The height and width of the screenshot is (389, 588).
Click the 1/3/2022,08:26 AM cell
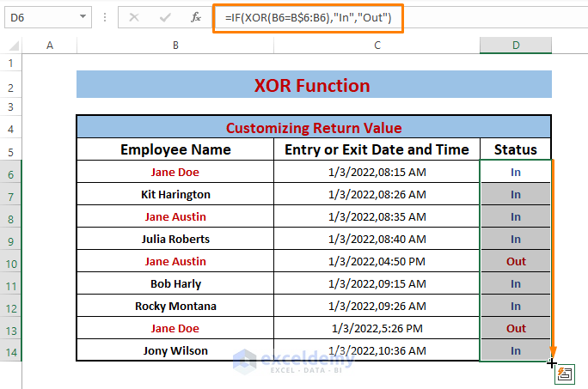[x=377, y=194]
